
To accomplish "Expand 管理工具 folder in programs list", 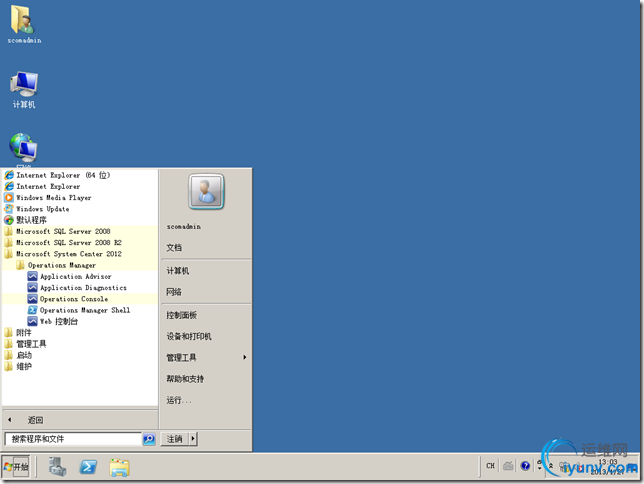I will click(x=31, y=344).
